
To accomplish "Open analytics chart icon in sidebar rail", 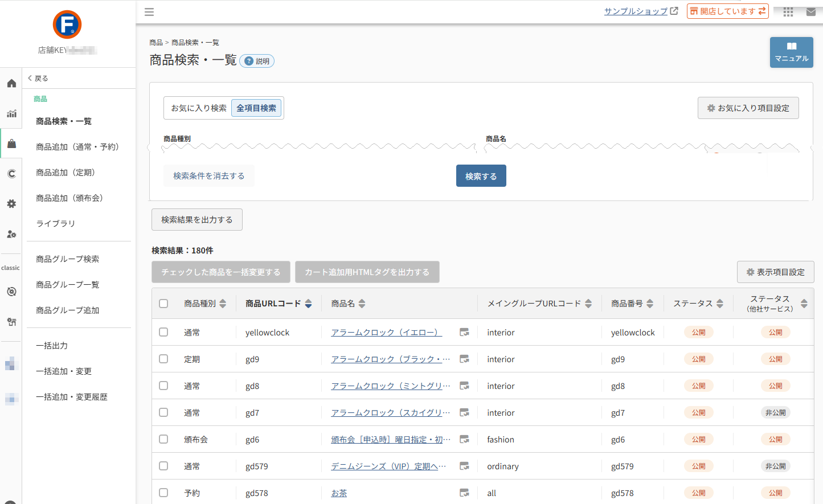I will pos(11,113).
